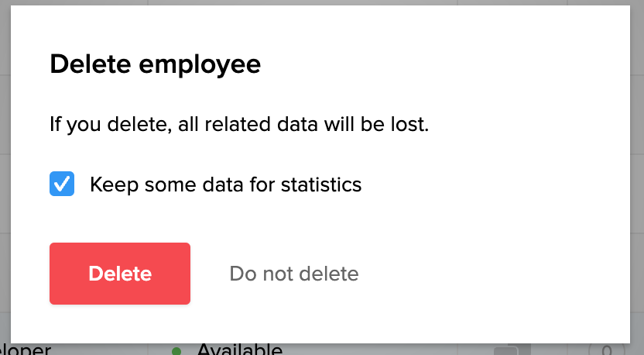This screenshot has height=355, width=644.
Task: Click the 'Keep some data for statistics' label
Action: (x=225, y=184)
